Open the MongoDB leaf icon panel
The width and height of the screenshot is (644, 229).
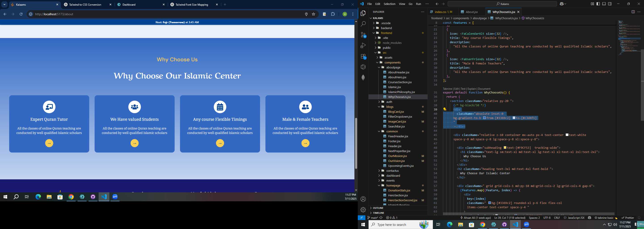pyautogui.click(x=363, y=78)
